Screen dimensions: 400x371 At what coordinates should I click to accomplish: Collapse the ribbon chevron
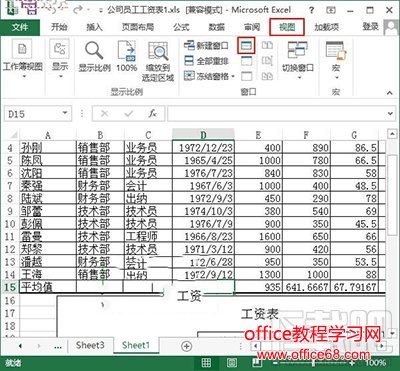[389, 93]
